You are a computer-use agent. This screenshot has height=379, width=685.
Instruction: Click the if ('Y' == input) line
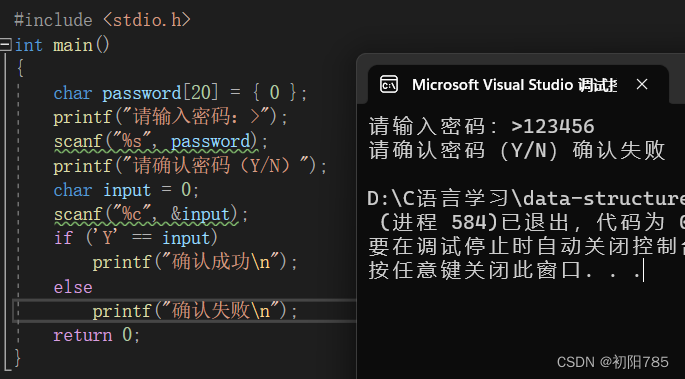[136, 238]
